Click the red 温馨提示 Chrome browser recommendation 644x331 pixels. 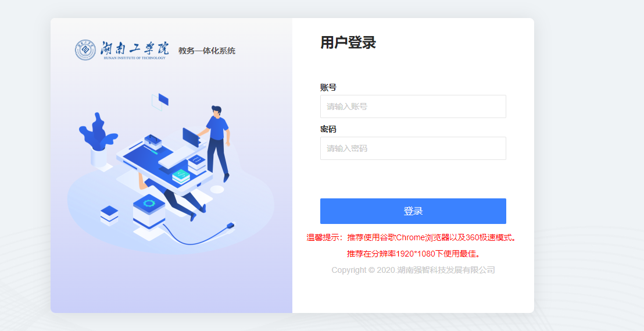coord(412,238)
